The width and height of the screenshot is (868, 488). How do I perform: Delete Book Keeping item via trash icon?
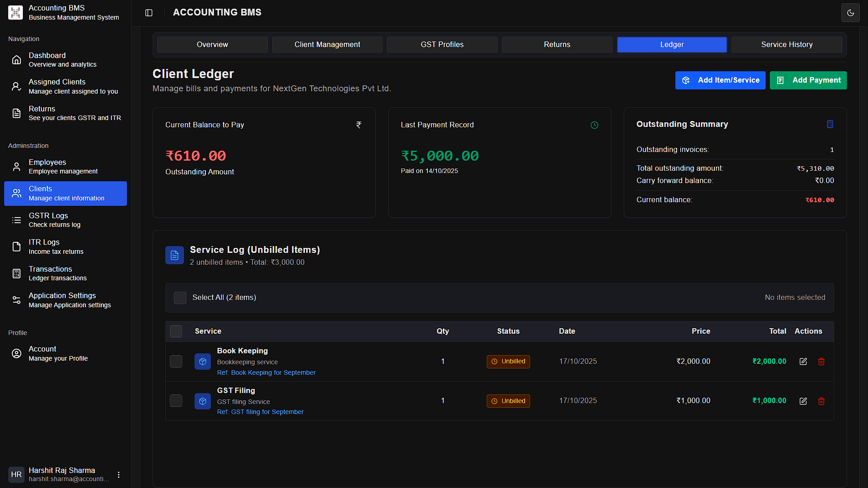[821, 362]
